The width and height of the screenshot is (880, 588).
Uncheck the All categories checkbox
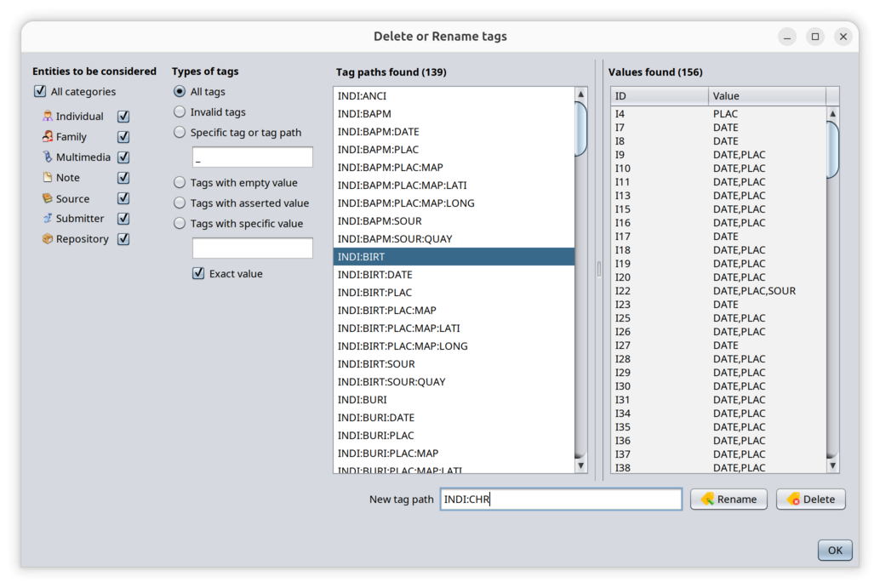point(40,92)
